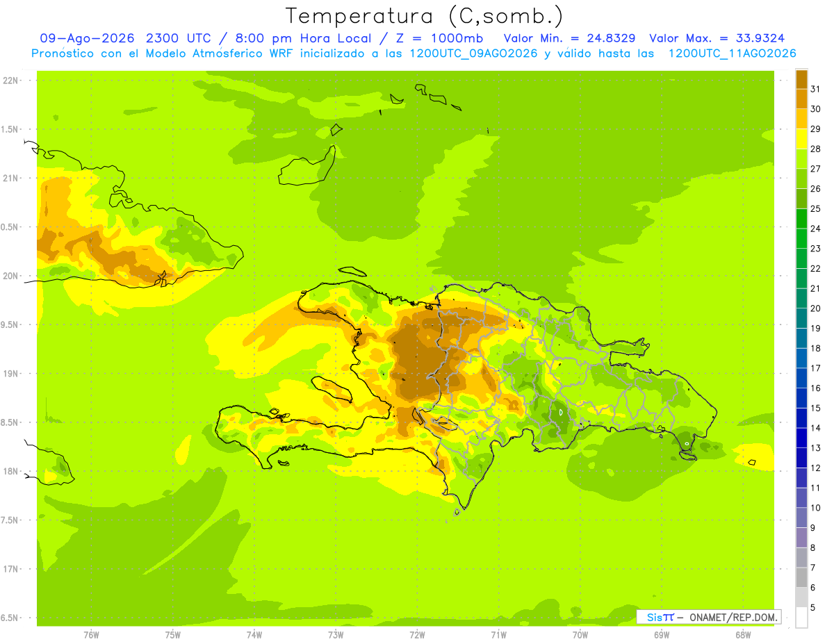Click the '31' legend value
This screenshot has width=834, height=644.
815,89
